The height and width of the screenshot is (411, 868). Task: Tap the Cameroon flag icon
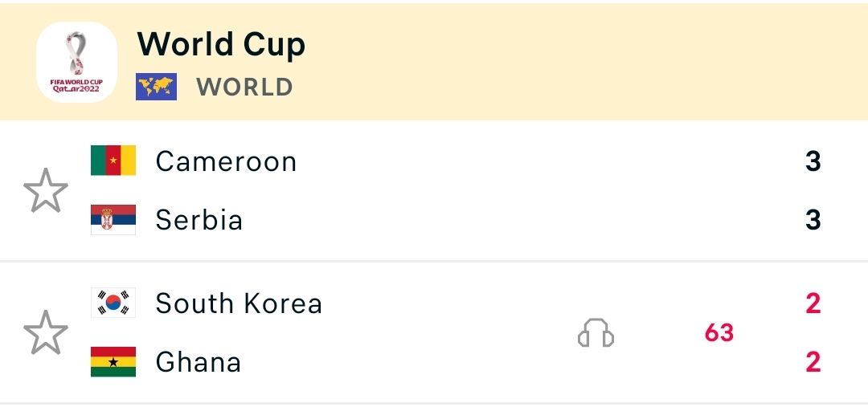[x=113, y=161]
